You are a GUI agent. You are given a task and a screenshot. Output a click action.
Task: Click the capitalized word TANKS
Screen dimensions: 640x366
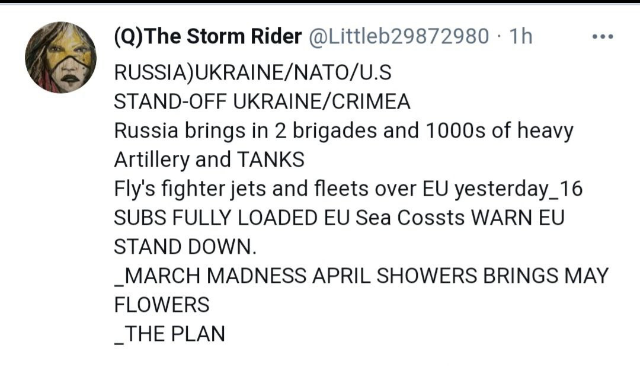tap(271, 160)
